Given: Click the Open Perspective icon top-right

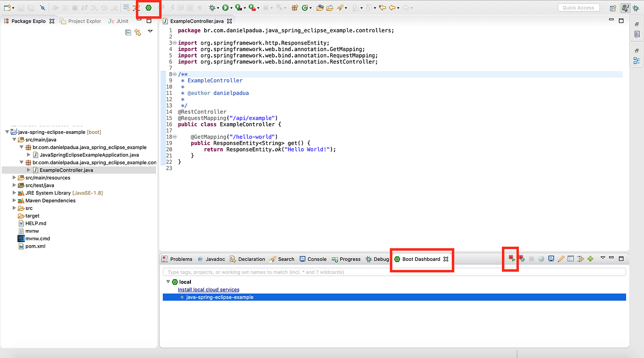Looking at the screenshot, I should point(613,8).
